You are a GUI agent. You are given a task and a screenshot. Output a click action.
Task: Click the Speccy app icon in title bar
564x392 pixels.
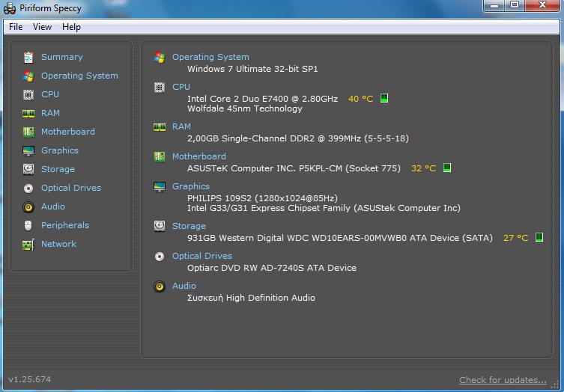pos(10,8)
